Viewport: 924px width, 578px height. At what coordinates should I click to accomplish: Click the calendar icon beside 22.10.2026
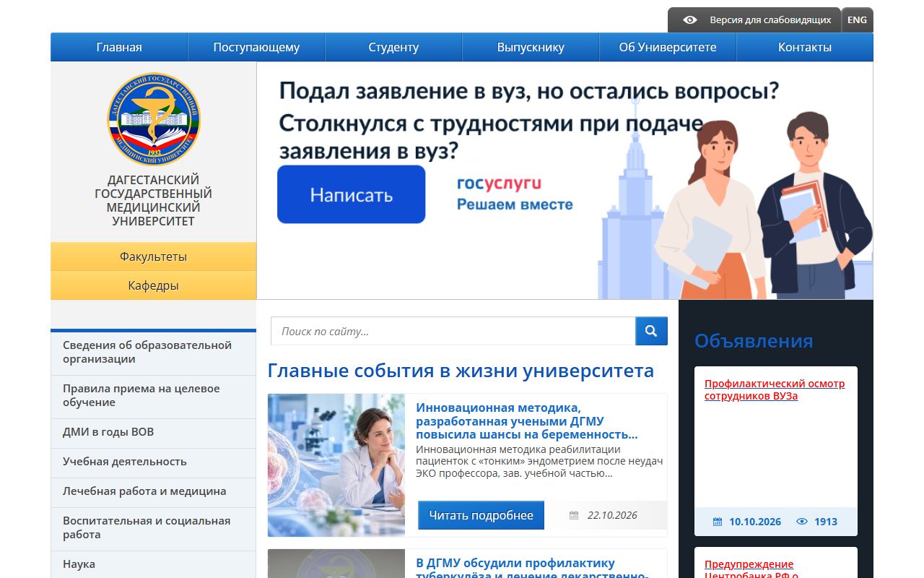(x=574, y=515)
